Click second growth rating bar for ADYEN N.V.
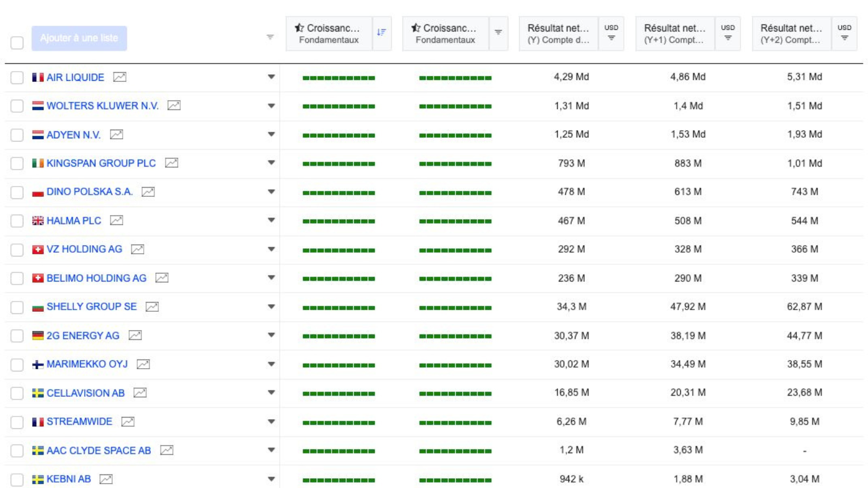Viewport: 868px width, 488px height. click(455, 136)
